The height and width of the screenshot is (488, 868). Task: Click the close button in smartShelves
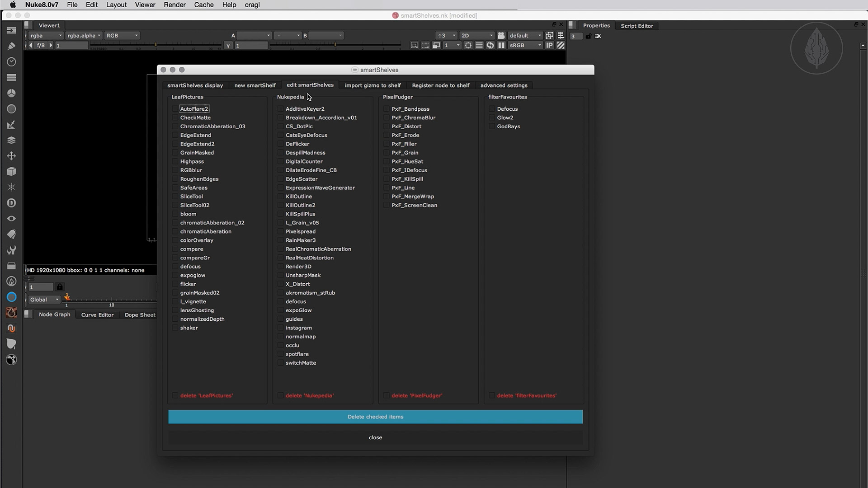(375, 437)
